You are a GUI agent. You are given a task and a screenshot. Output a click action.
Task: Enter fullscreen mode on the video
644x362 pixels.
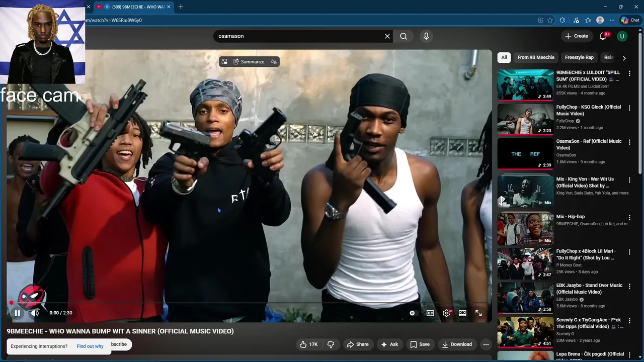(x=478, y=313)
